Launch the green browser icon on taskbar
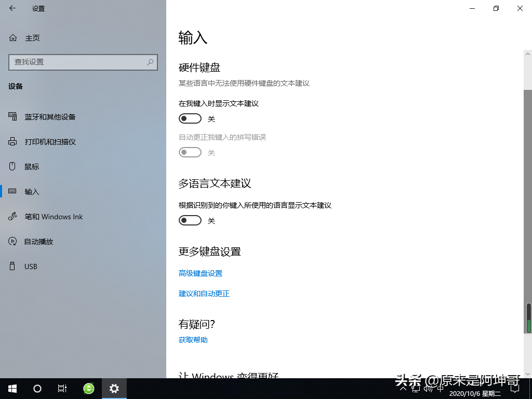This screenshot has width=532, height=399. coord(89,389)
